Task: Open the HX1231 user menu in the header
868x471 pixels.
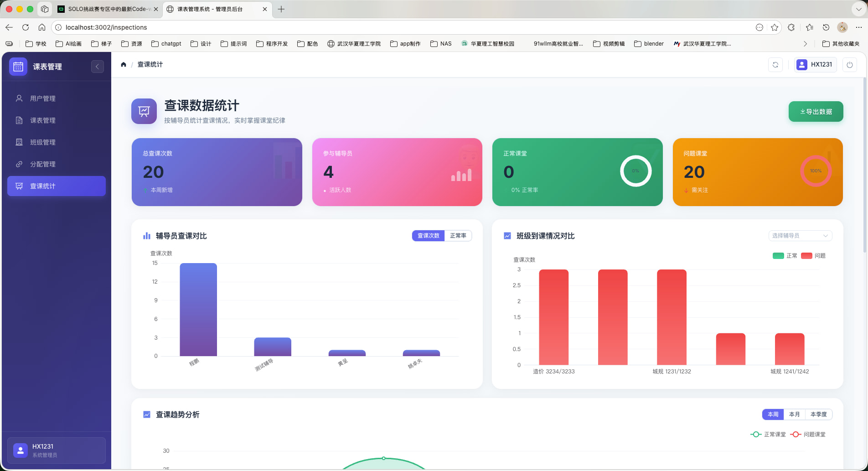Action: coord(815,65)
